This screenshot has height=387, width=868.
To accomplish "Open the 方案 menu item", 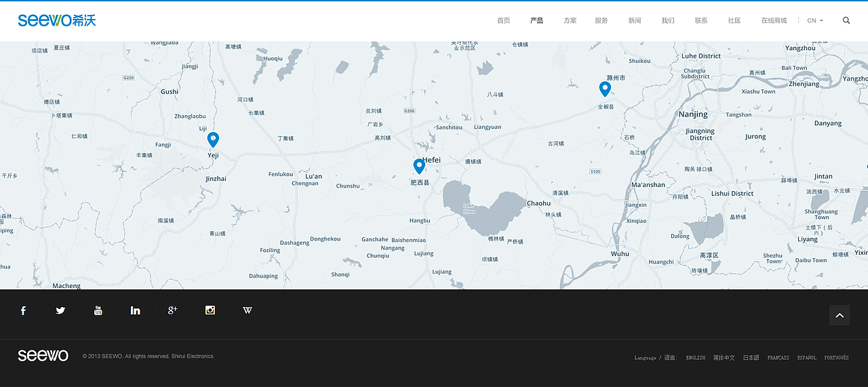I will pos(570,20).
